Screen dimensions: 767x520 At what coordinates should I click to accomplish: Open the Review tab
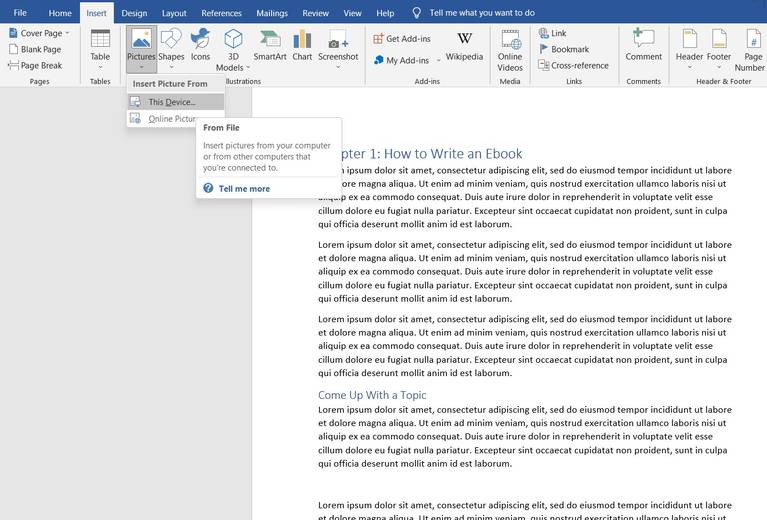[315, 13]
